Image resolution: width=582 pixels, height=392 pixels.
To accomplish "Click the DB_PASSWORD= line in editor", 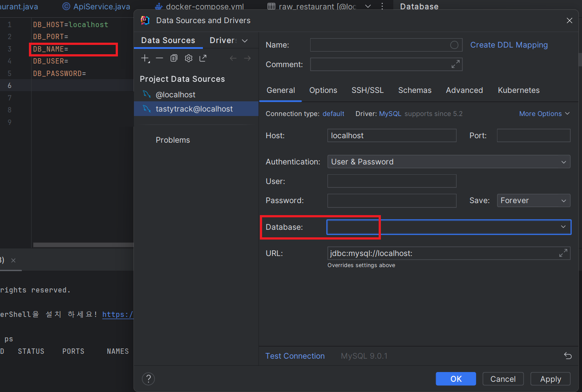I will [59, 73].
